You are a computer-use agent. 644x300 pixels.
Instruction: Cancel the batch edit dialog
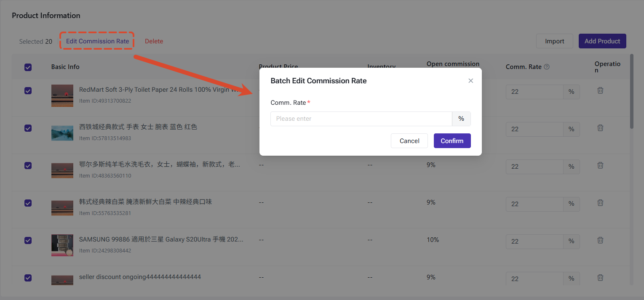pyautogui.click(x=409, y=141)
